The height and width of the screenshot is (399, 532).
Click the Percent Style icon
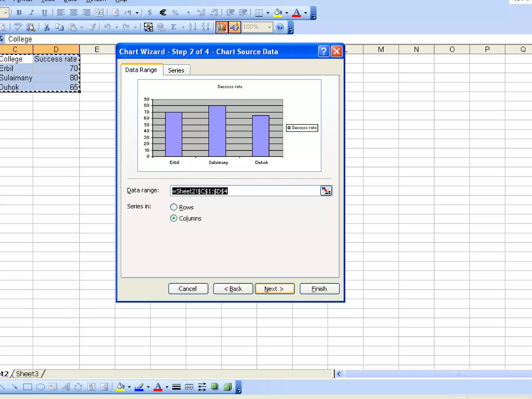coord(175,12)
